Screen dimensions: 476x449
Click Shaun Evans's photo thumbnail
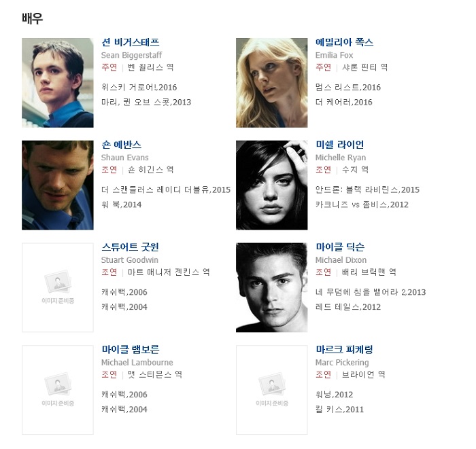(x=58, y=185)
